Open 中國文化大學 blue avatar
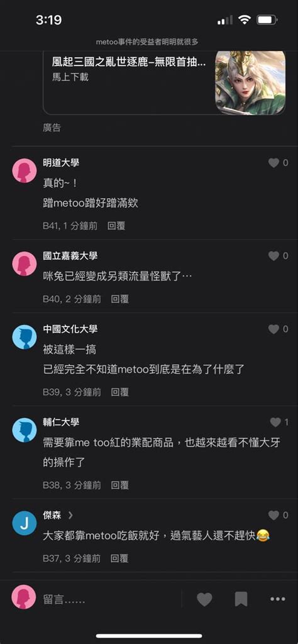 25,337
